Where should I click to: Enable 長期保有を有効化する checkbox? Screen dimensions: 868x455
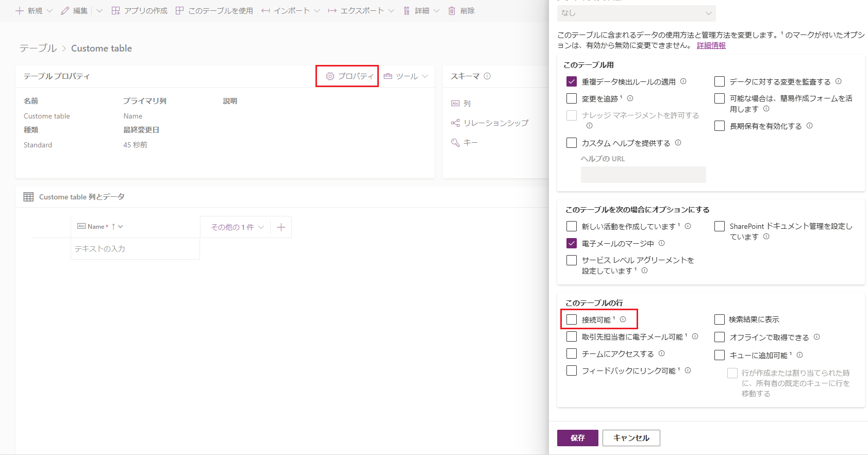(x=720, y=126)
